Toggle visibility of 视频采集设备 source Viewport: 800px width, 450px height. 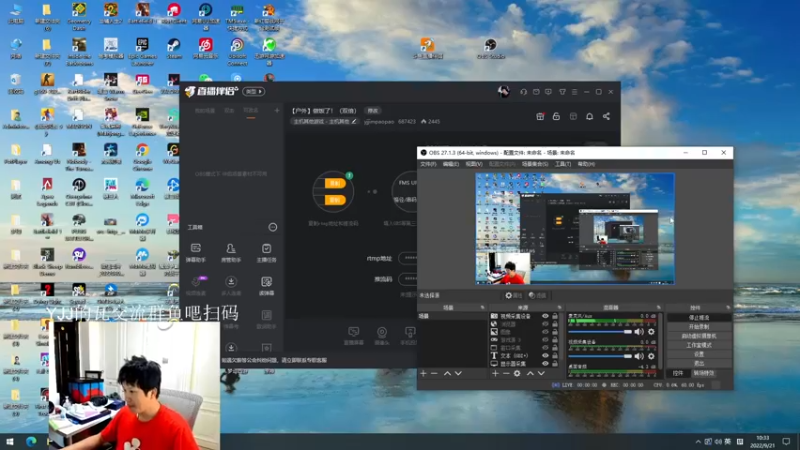click(x=545, y=316)
